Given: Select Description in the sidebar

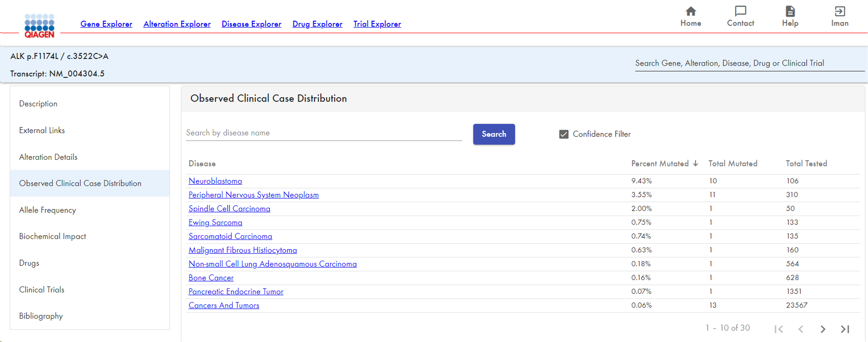Looking at the screenshot, I should [90, 104].
